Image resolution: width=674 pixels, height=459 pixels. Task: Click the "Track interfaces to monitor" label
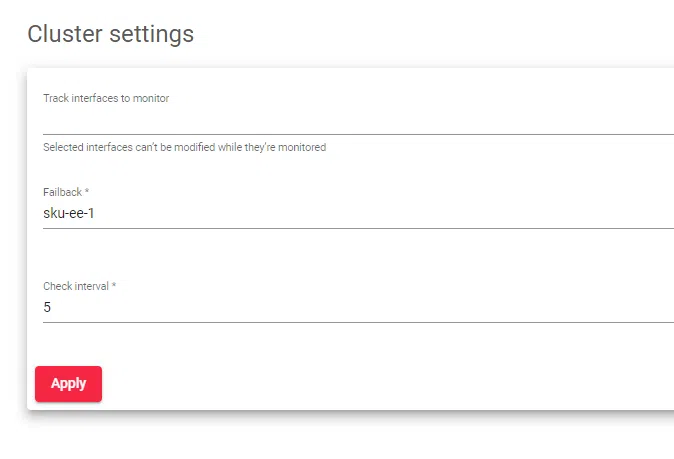click(x=106, y=98)
